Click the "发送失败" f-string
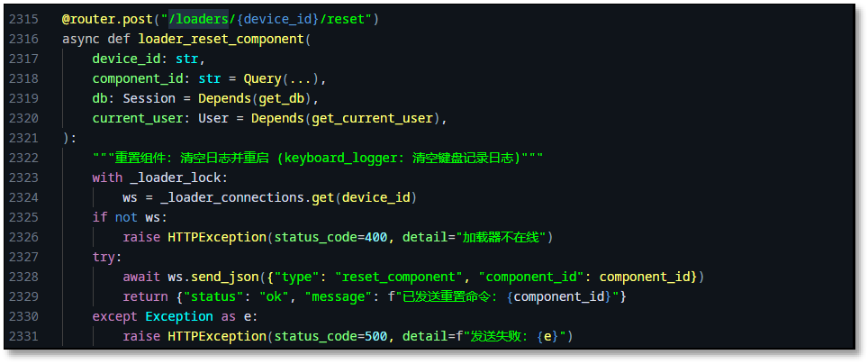Screen dimensions: 868x364 [x=514, y=336]
